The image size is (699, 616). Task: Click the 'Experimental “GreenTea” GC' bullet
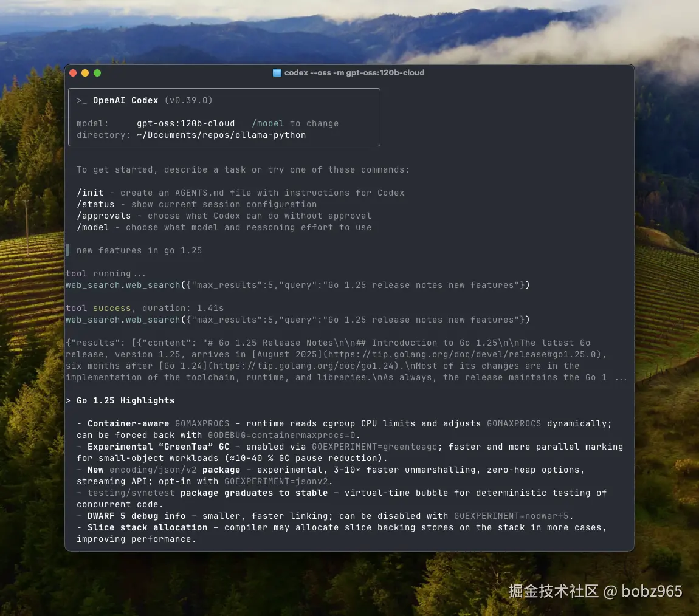[158, 447]
